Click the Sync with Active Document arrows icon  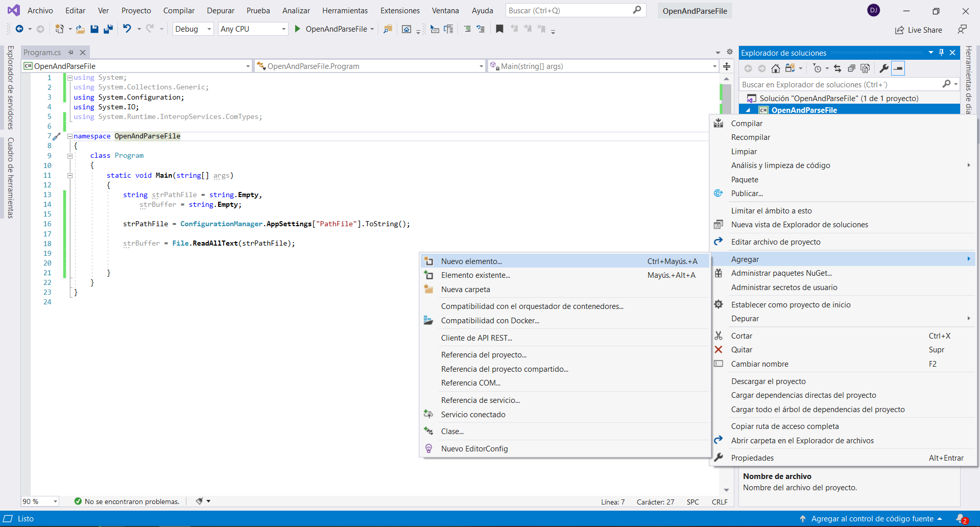pyautogui.click(x=838, y=68)
